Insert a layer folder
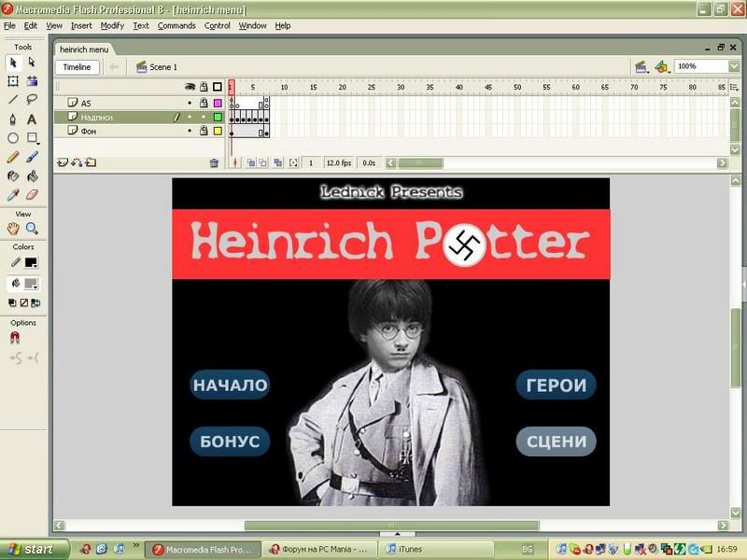This screenshot has height=560, width=747. point(91,162)
